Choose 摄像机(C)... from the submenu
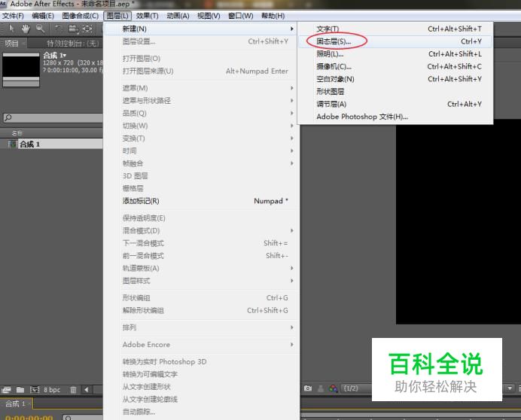Screen dimensions: 521x420 [395, 66]
